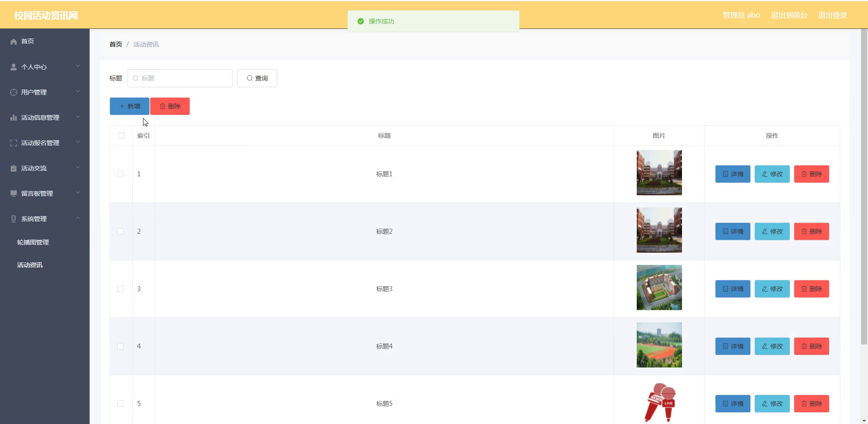868x424 pixels.
Task: Check the row 1 checkbox
Action: point(120,174)
